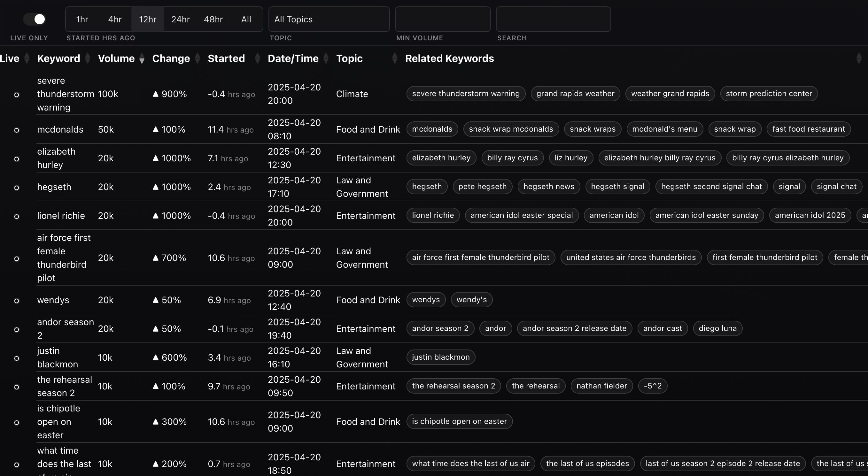
Task: Open the 'the last of us episodes' tag
Action: point(587,463)
